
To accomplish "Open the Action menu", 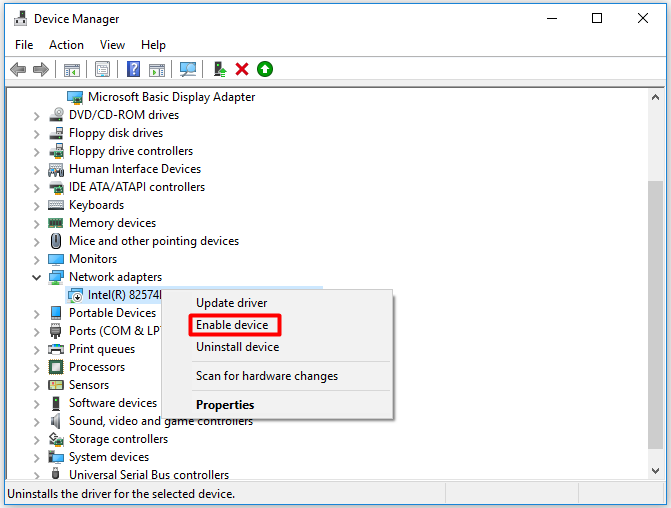I will pyautogui.click(x=66, y=45).
